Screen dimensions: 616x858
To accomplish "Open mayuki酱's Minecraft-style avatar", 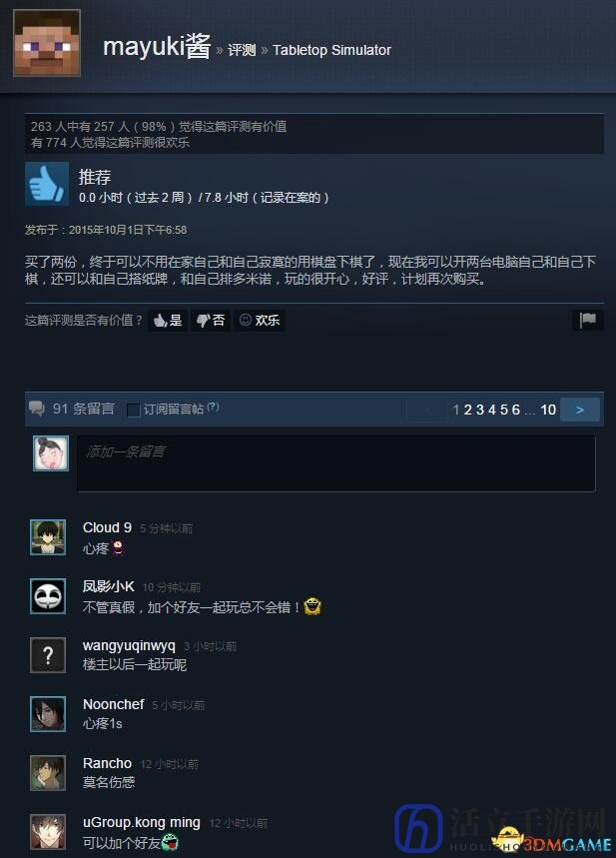I will (47, 43).
